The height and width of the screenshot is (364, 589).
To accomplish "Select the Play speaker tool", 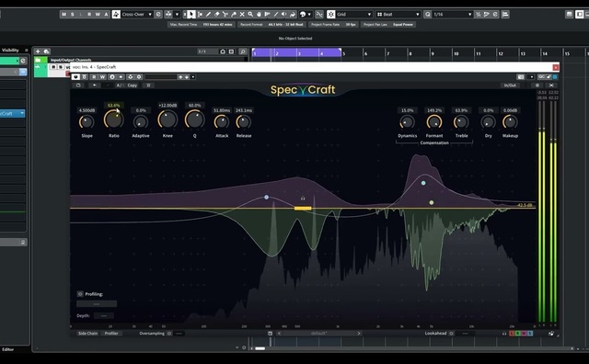I will point(284,15).
